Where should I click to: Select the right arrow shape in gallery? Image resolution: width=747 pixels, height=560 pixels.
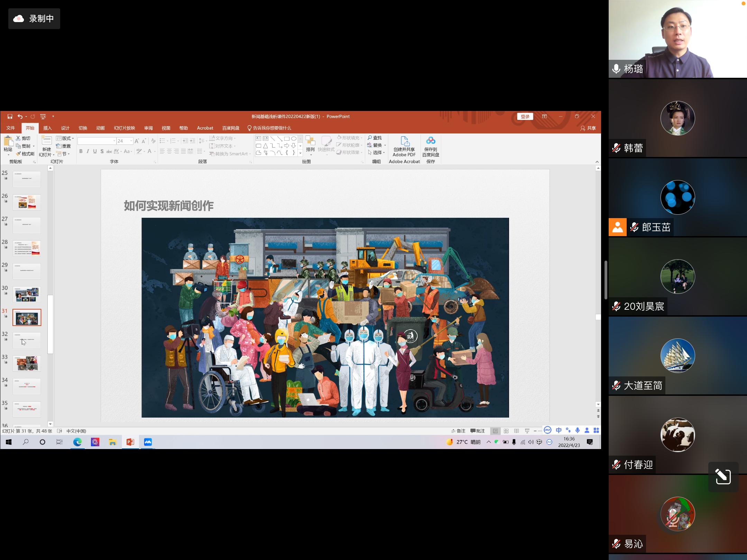pos(287,146)
